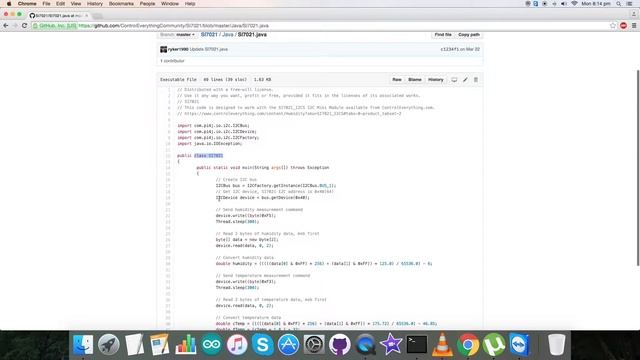The image size is (640, 360).
Task: Launch VLC cone in dock
Action: click(442, 344)
